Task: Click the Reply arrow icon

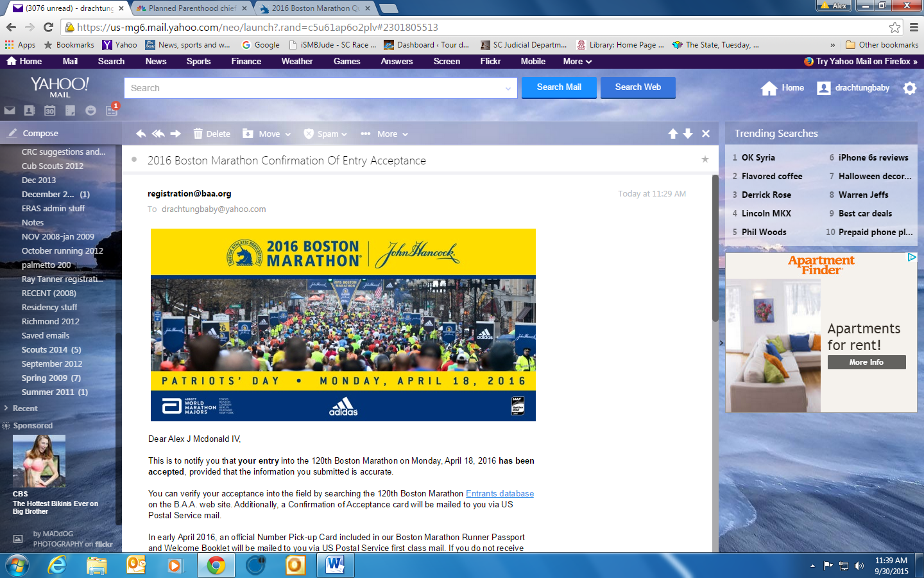Action: point(141,134)
